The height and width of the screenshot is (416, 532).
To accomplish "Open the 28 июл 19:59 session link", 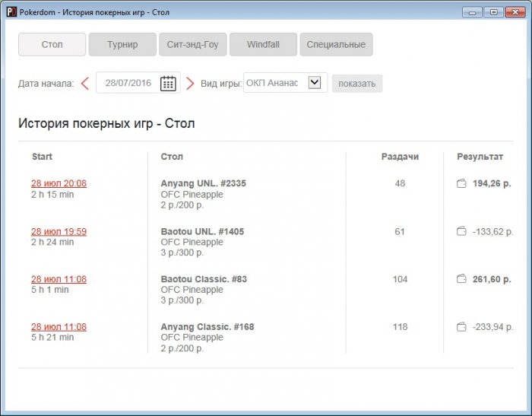I will [59, 231].
